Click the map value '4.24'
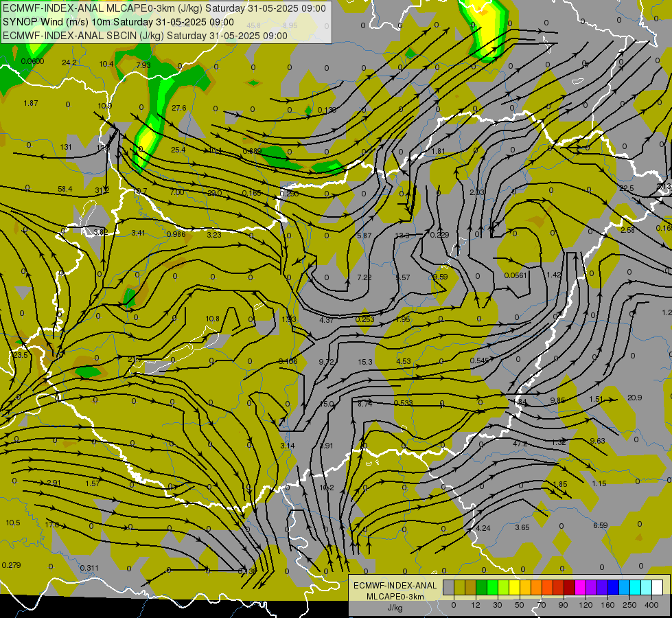This screenshot has width=672, height=618. (x=483, y=528)
